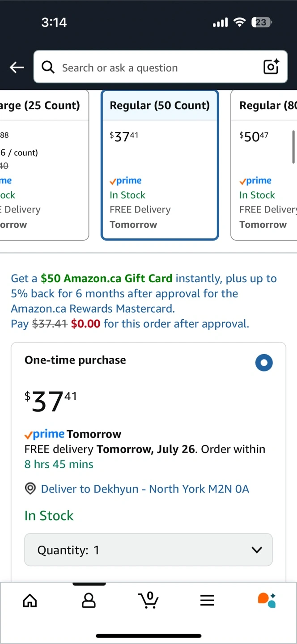297x644 pixels.
Task: Tap the One-time purchase heading
Action: pyautogui.click(x=75, y=360)
